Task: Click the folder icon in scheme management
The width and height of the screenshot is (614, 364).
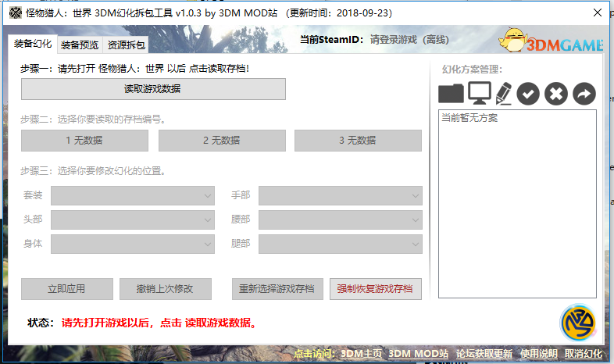Action: [451, 94]
